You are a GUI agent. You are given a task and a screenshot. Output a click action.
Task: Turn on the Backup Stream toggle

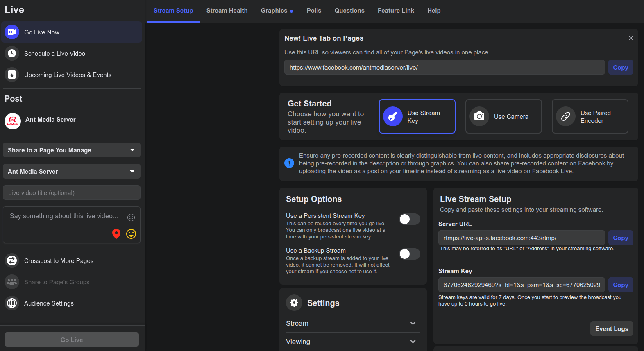pos(410,254)
